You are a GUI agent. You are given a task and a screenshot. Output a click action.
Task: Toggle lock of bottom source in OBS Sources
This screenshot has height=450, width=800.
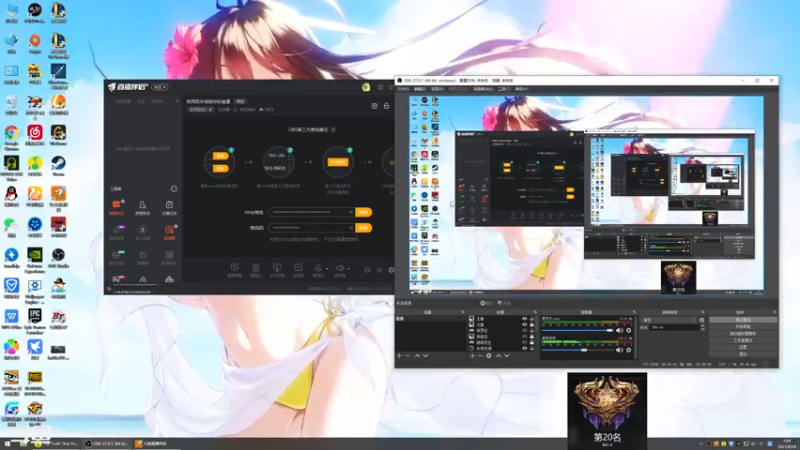(532, 348)
